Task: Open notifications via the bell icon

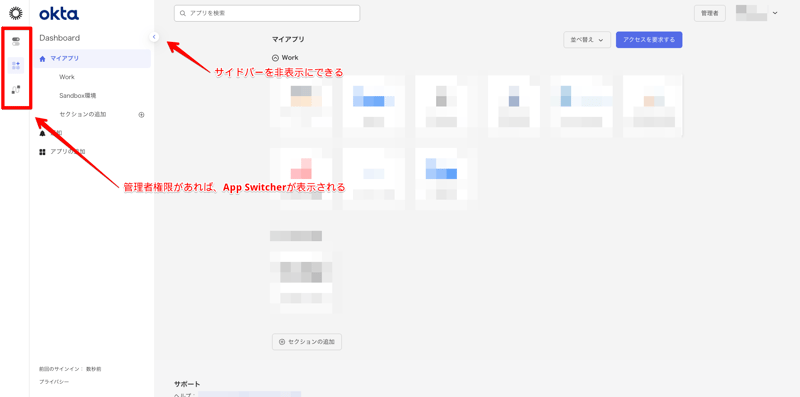Action: tap(42, 133)
